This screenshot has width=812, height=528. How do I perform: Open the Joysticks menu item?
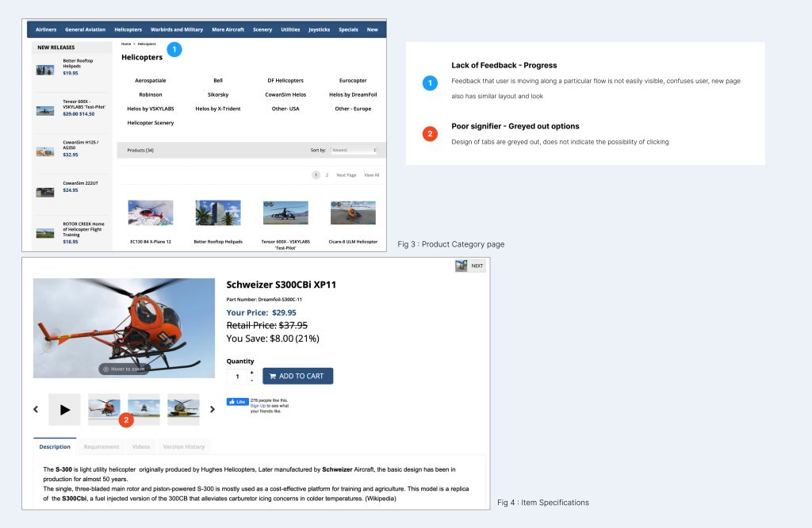point(319,29)
